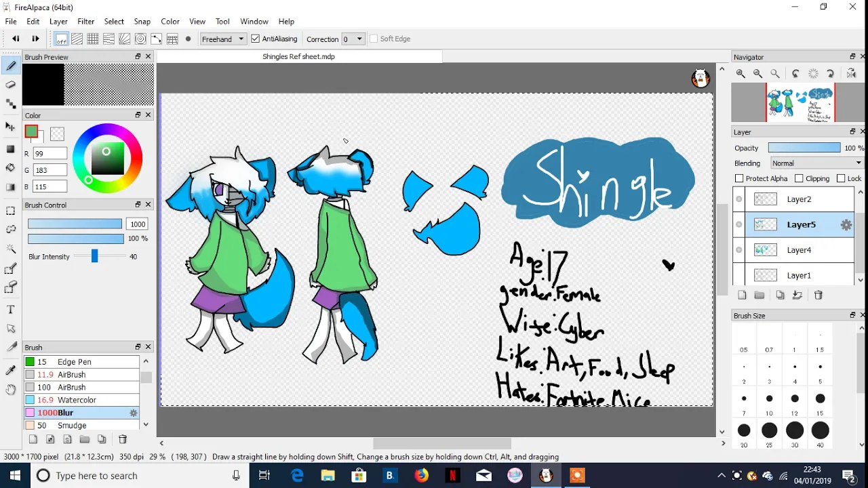Add new folder in Layer panel

pyautogui.click(x=759, y=296)
